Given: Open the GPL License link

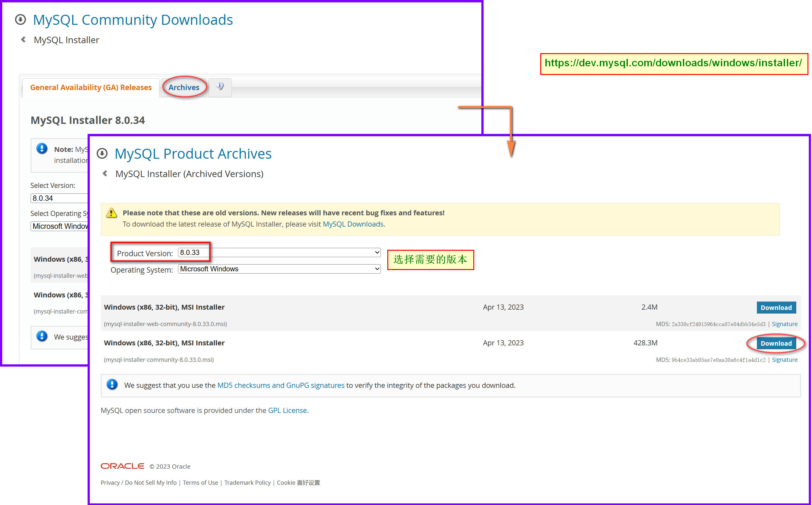Looking at the screenshot, I should point(287,410).
